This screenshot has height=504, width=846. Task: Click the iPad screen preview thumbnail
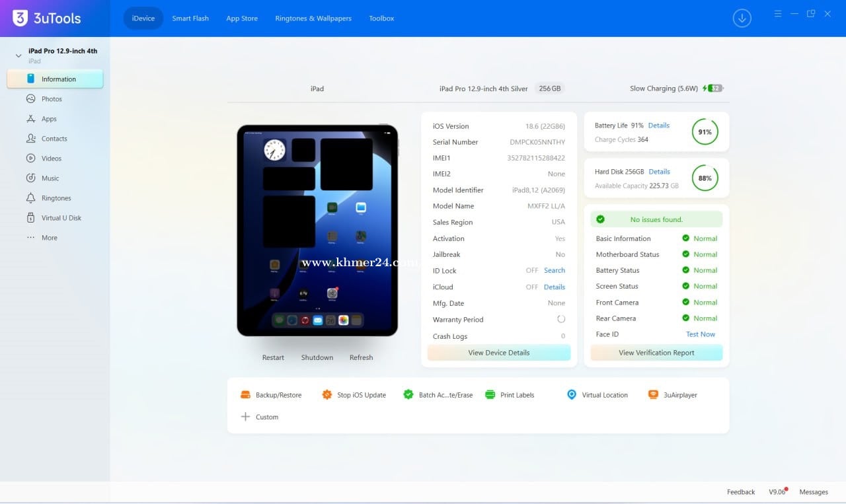[317, 231]
